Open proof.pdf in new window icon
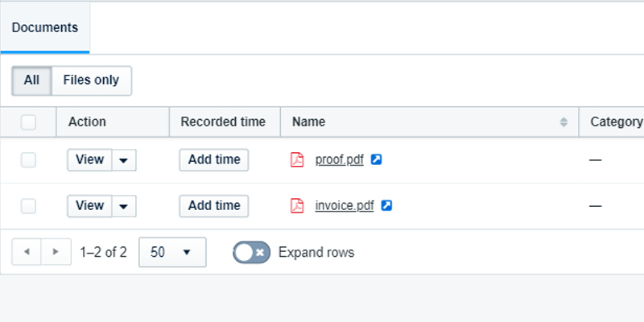 pos(376,159)
